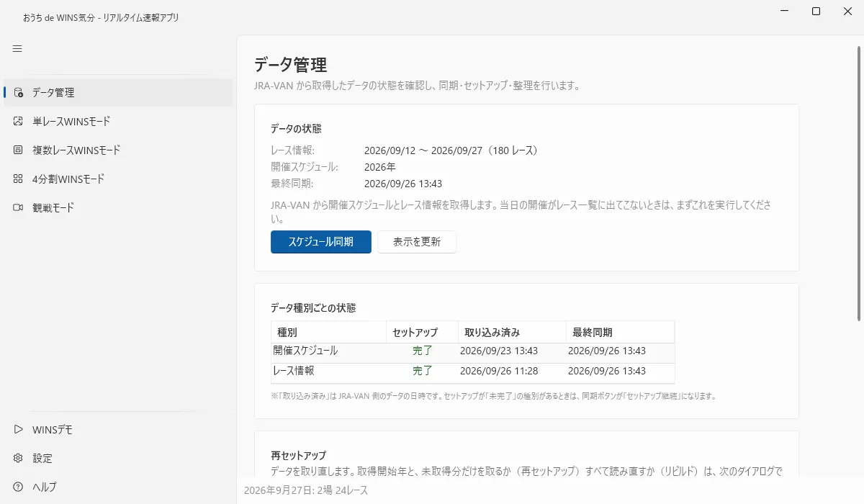Go to 4分割WINSモード
The image size is (864, 504).
pyautogui.click(x=118, y=179)
